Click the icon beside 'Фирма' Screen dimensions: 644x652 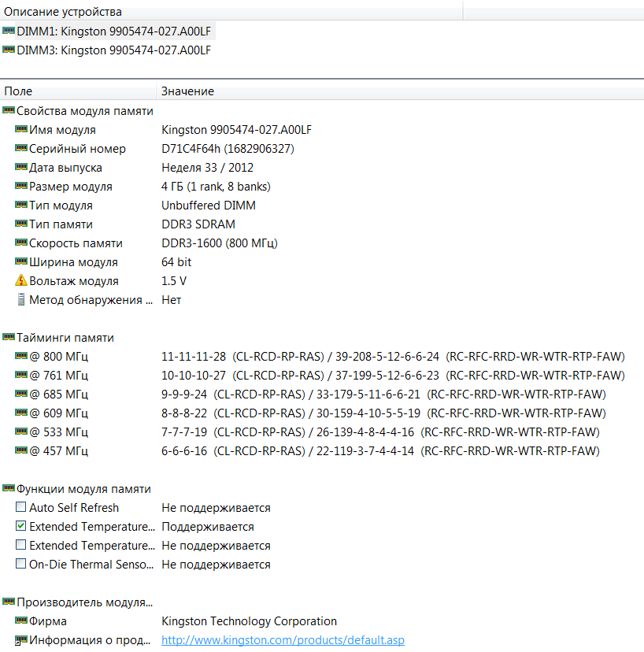[20, 621]
